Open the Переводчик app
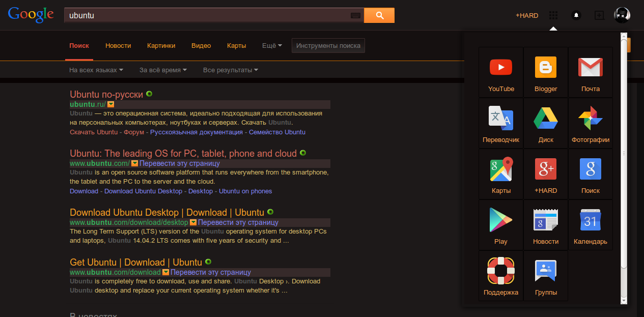The image size is (644, 317). [500, 123]
